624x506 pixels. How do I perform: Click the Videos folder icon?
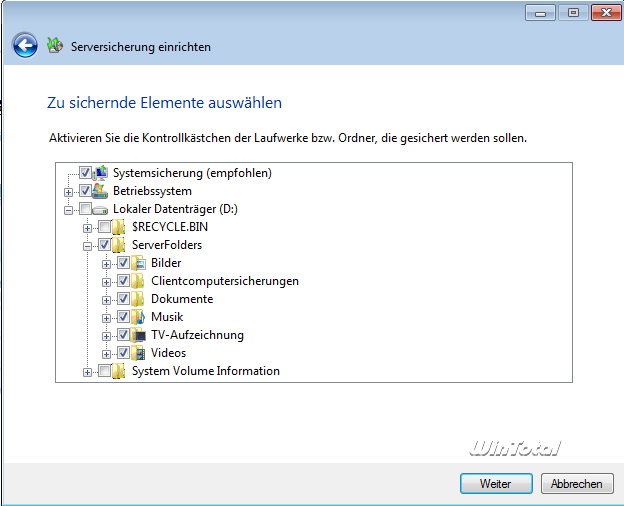pos(139,353)
